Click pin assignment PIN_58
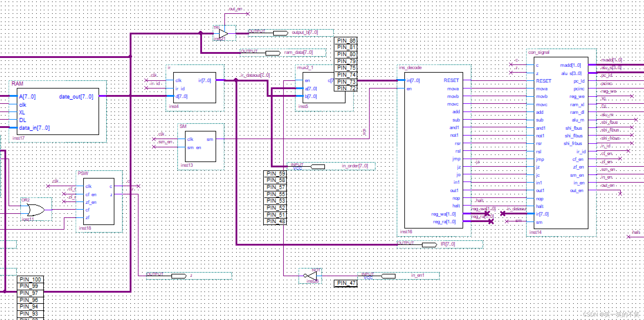644x320 pixels. [x=275, y=180]
